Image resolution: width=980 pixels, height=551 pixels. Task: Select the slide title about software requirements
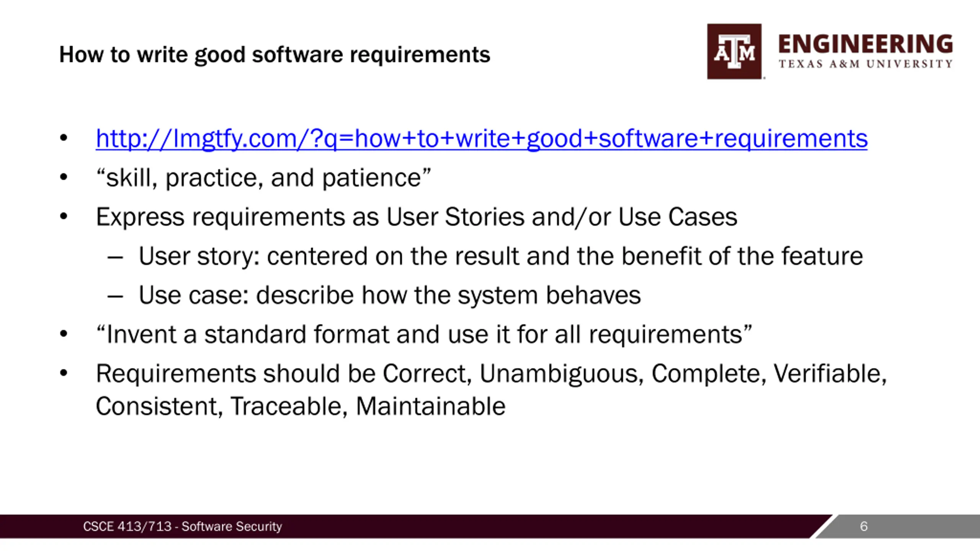click(x=274, y=55)
